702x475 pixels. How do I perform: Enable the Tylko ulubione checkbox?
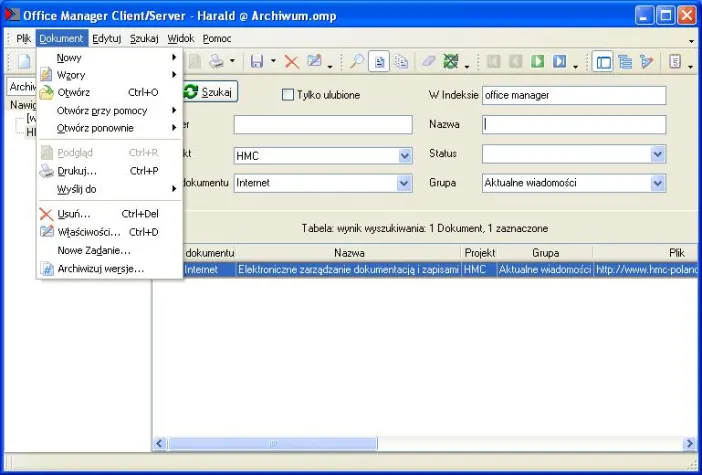pos(289,95)
